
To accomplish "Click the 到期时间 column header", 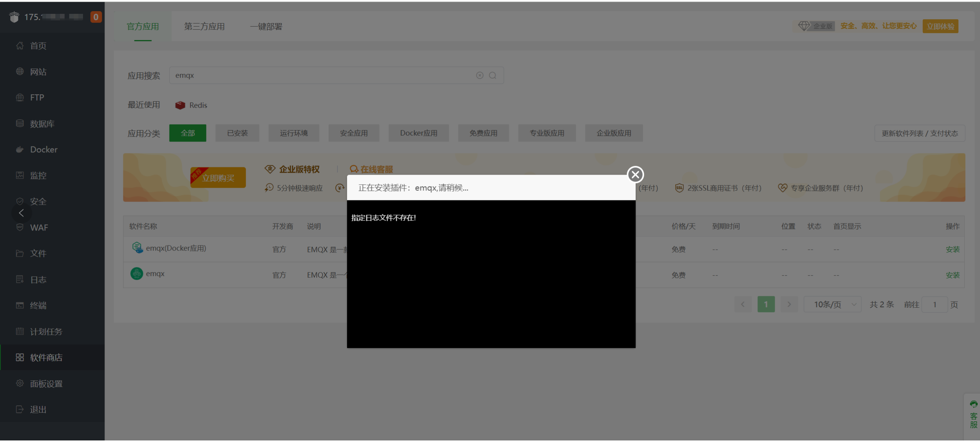I will [726, 226].
